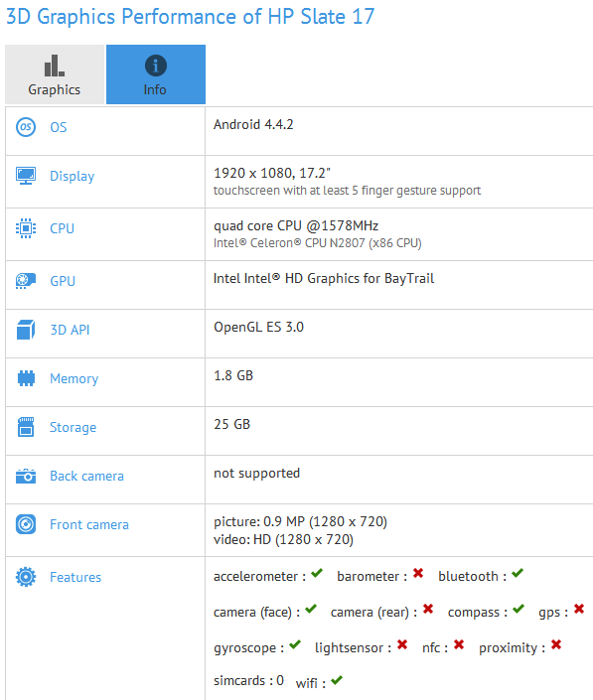The image size is (593, 700).
Task: Click the Display label
Action: pyautogui.click(x=73, y=177)
